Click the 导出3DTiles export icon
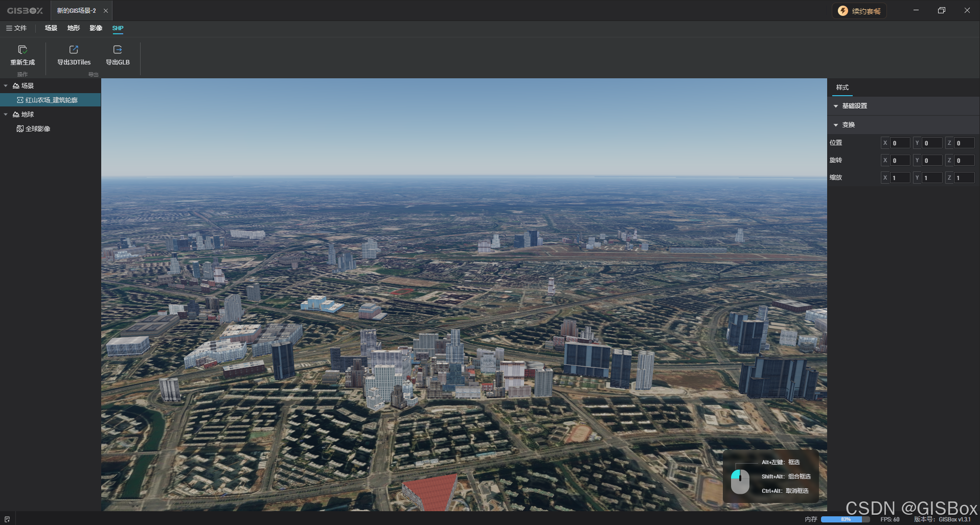The image size is (980, 525). click(74, 50)
